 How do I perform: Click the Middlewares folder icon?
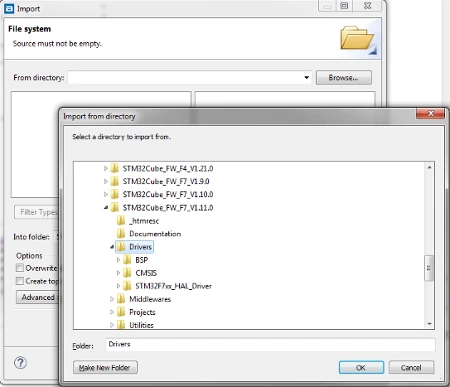point(121,299)
